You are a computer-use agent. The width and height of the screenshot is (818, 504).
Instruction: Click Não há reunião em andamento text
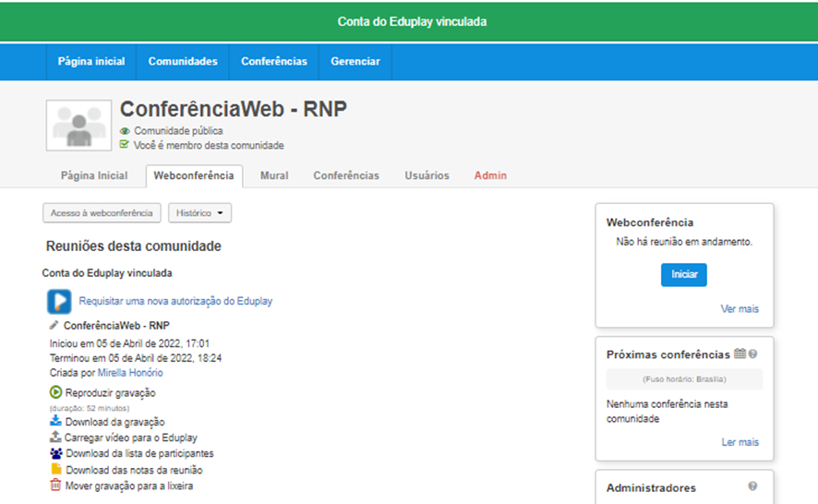(684, 242)
